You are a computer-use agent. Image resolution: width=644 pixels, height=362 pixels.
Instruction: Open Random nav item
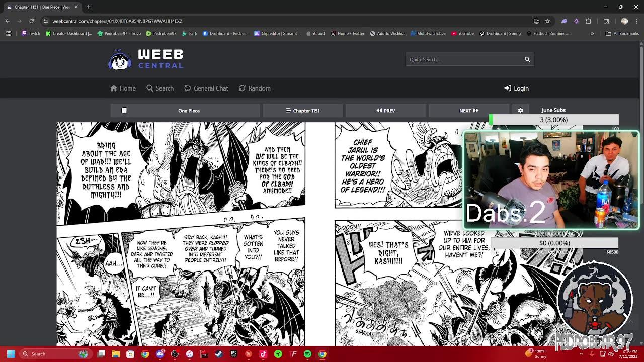(255, 88)
